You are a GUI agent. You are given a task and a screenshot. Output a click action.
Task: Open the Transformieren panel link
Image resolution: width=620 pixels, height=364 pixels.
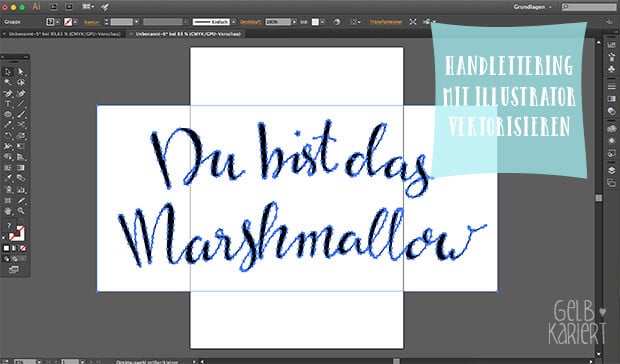click(386, 22)
